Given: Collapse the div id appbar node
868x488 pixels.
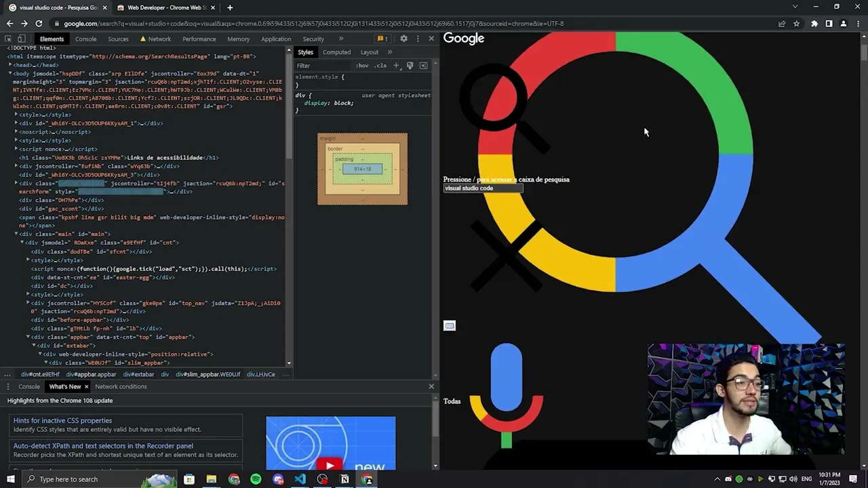Looking at the screenshot, I should [28, 337].
